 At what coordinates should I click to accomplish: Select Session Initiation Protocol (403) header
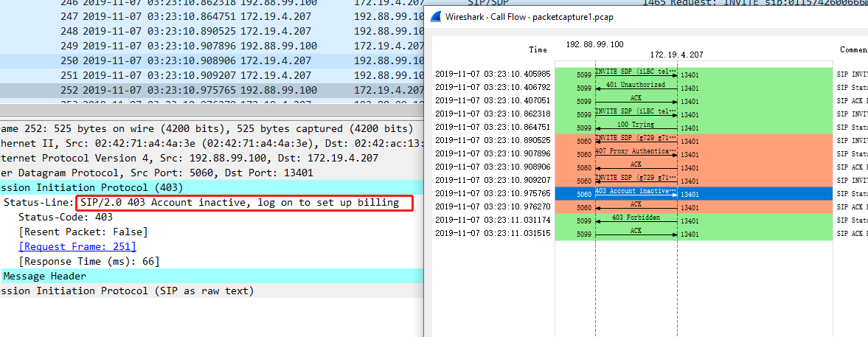212,187
